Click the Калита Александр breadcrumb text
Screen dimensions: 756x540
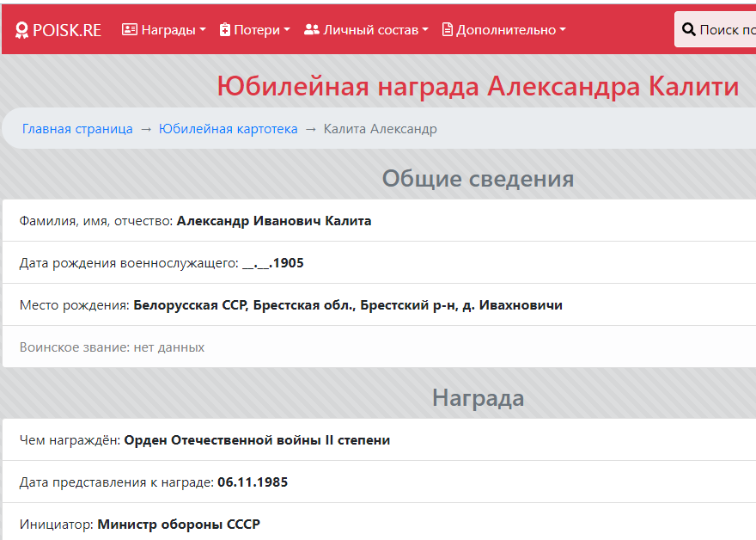click(379, 128)
